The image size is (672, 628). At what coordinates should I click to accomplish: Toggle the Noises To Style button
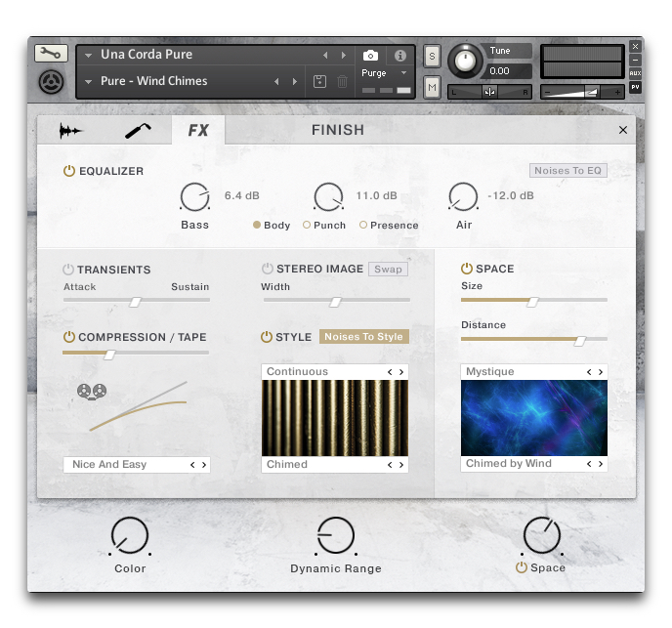point(364,337)
